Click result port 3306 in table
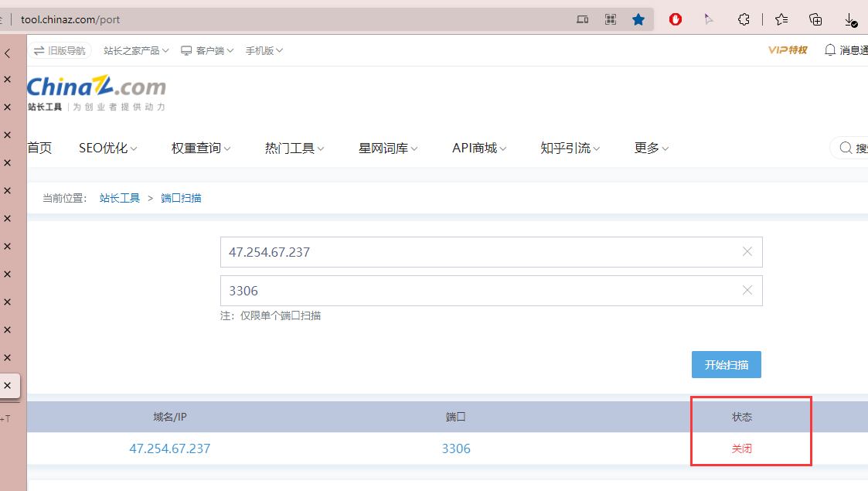This screenshot has width=868, height=491. tap(456, 448)
